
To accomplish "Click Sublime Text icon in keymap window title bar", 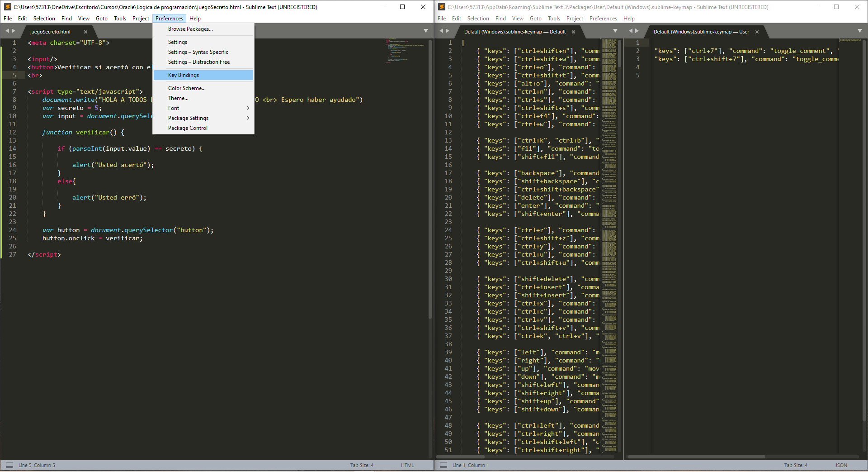I will (442, 7).
